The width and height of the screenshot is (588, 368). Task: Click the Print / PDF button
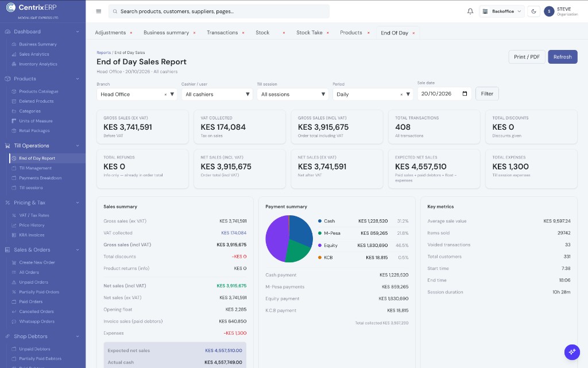pos(527,57)
